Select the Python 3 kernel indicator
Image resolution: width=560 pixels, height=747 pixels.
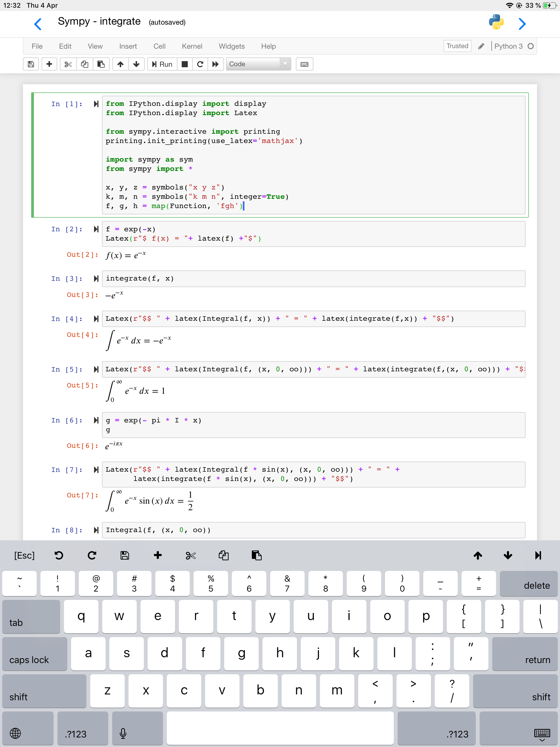509,46
